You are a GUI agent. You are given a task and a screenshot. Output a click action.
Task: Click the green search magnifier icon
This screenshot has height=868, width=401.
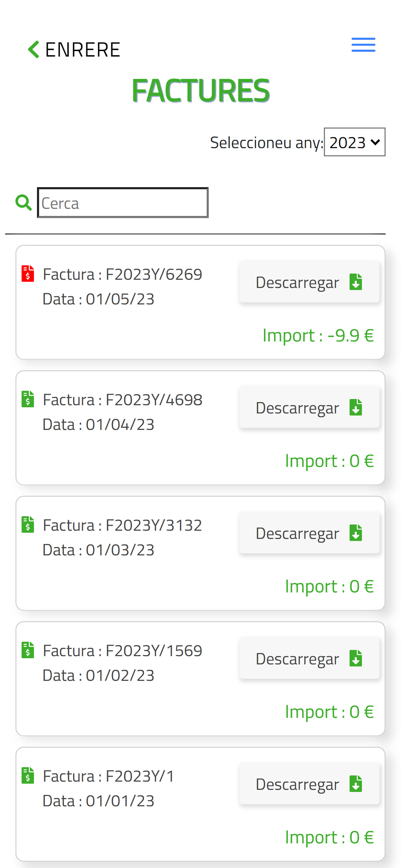(x=24, y=203)
